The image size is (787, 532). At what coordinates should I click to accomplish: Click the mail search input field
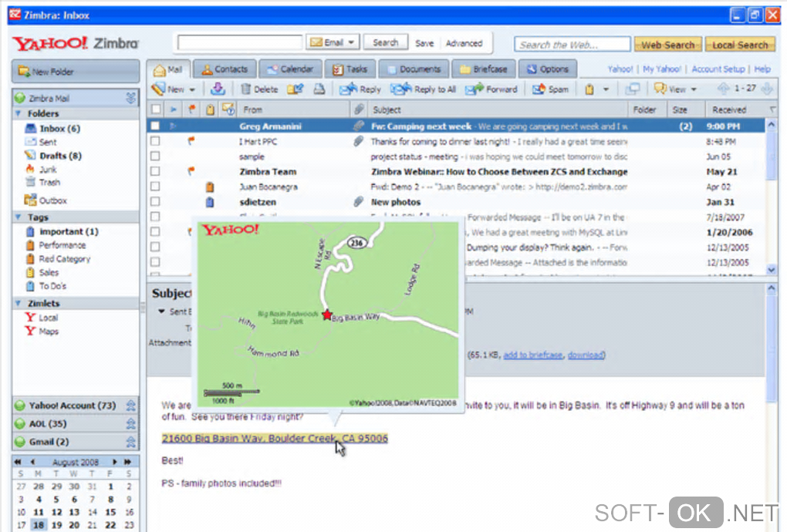[x=240, y=42]
